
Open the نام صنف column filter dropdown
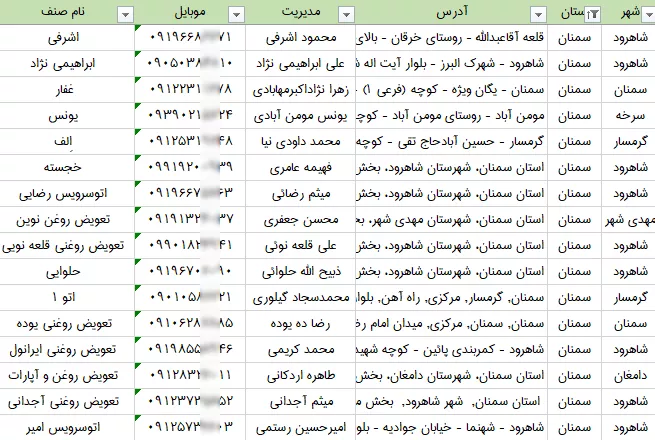[x=125, y=15]
